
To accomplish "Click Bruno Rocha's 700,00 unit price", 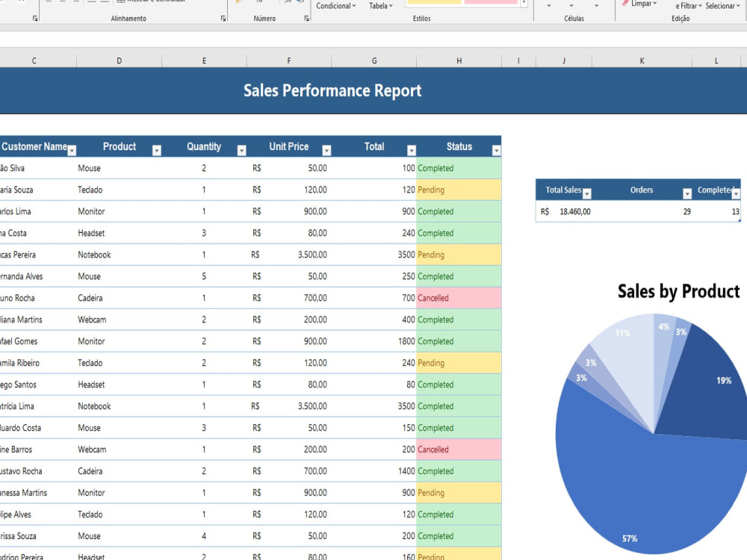I will [288, 298].
